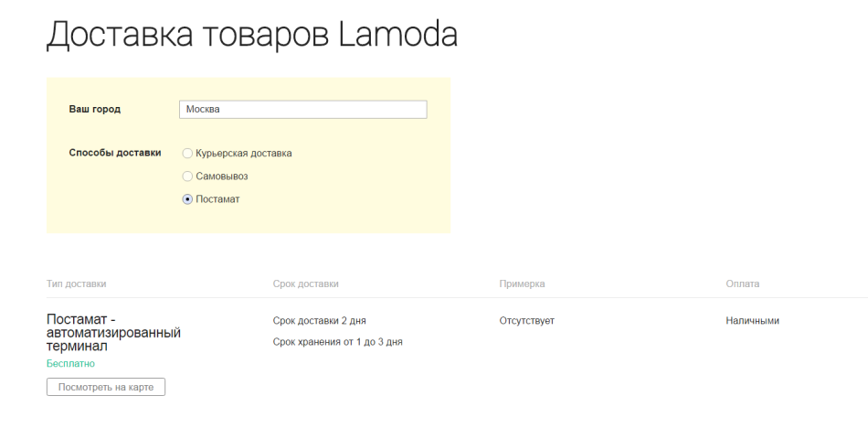The height and width of the screenshot is (428, 868).
Task: Toggle the selected Постамат radio circle
Action: 187,199
